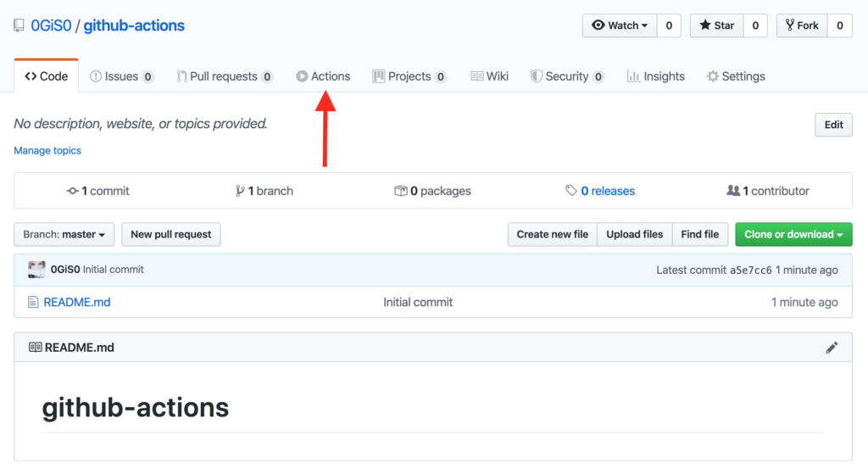View the 1 branch list
Viewport: 868px width, 474px height.
pos(264,191)
